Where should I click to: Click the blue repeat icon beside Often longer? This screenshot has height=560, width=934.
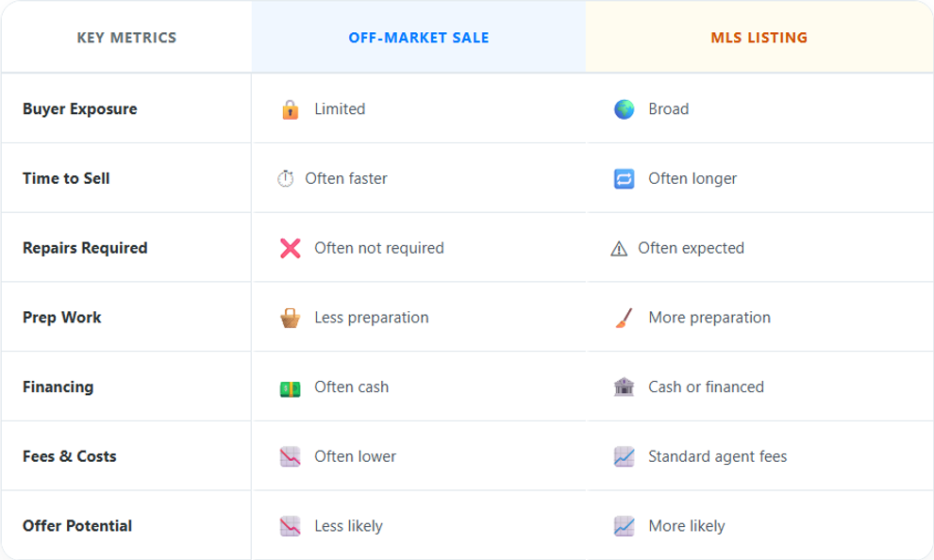pyautogui.click(x=624, y=179)
